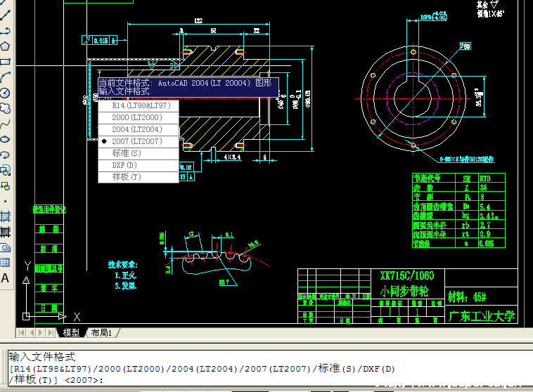Screen dimensions: 533x392
Task: Select the Arc tool
Action: click(x=6, y=77)
